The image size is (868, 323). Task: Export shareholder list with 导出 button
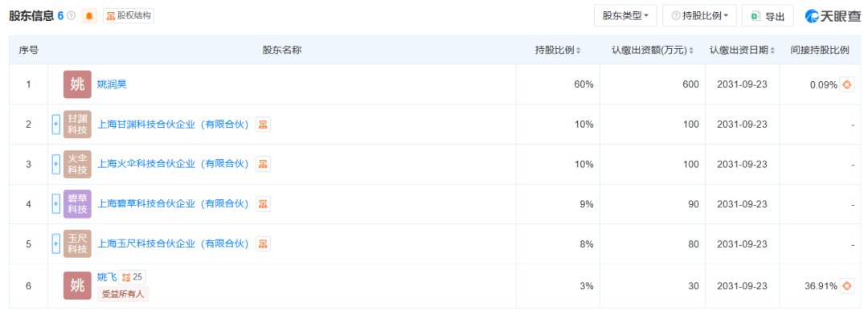[x=768, y=16]
